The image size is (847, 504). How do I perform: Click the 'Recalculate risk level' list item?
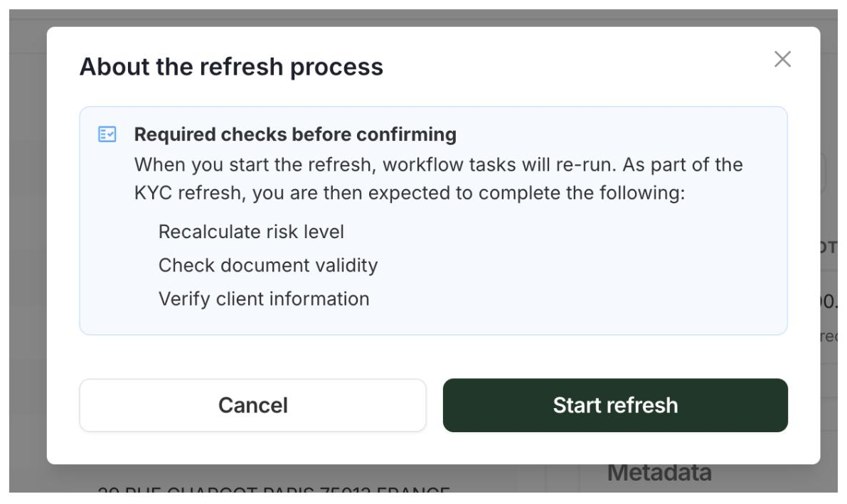tap(251, 232)
